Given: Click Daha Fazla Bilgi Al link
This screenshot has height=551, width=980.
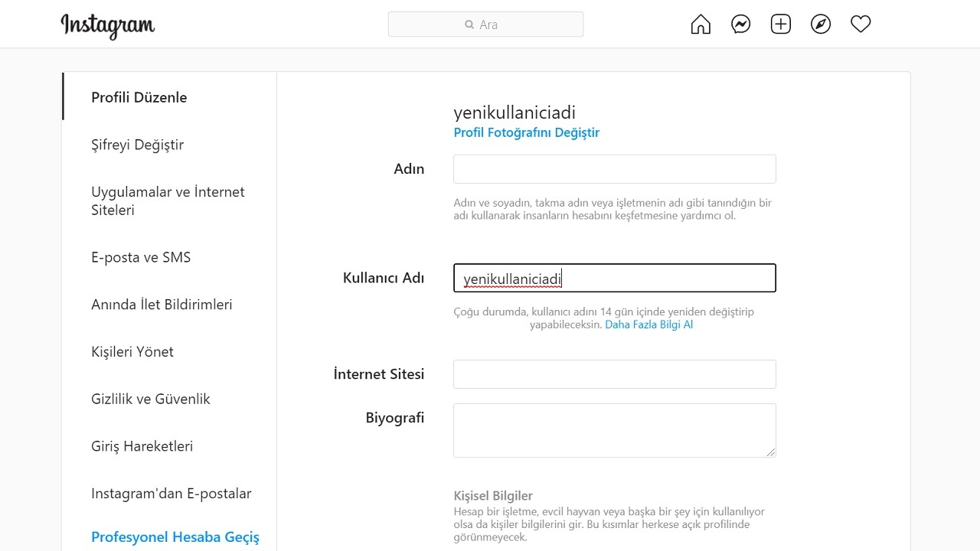Looking at the screenshot, I should pyautogui.click(x=648, y=324).
